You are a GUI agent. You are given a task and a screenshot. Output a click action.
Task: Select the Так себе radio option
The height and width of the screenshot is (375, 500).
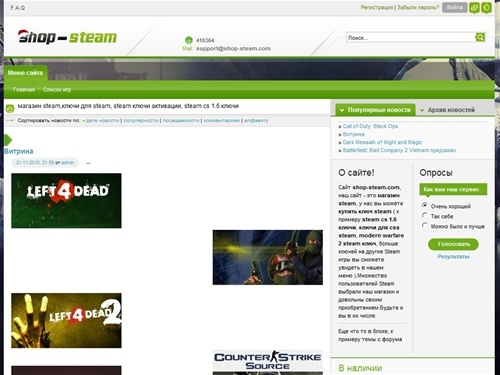point(424,215)
